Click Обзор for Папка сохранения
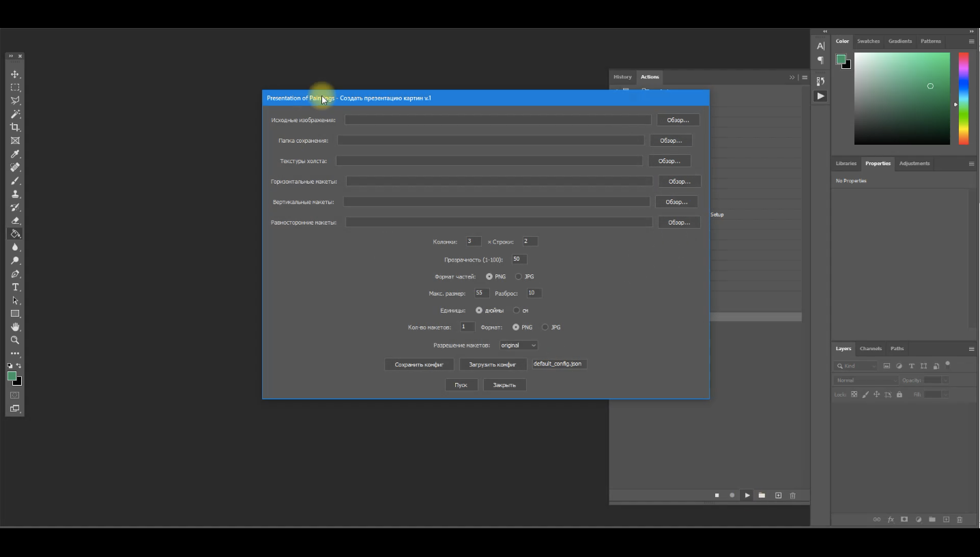Image resolution: width=980 pixels, height=557 pixels. click(x=671, y=141)
